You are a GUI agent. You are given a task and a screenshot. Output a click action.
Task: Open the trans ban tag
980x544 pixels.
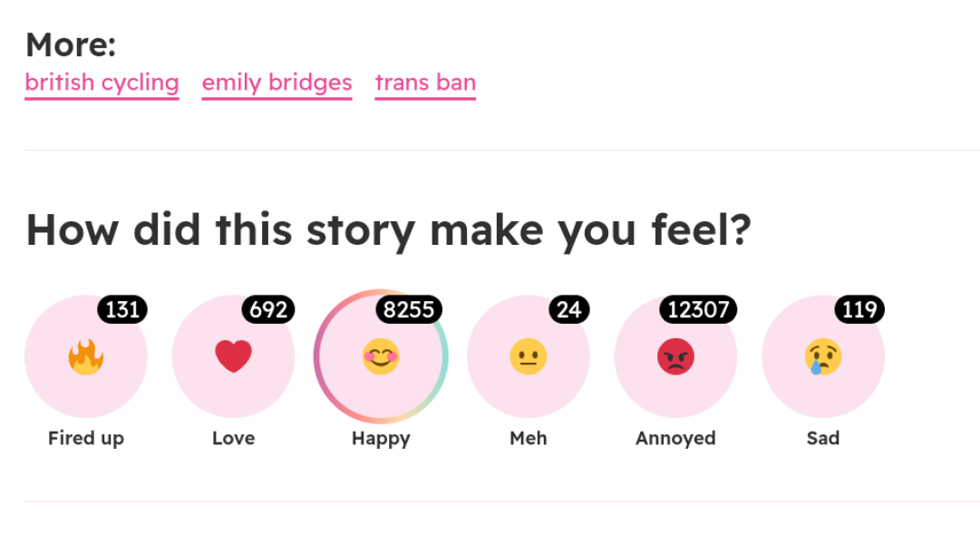click(x=425, y=83)
